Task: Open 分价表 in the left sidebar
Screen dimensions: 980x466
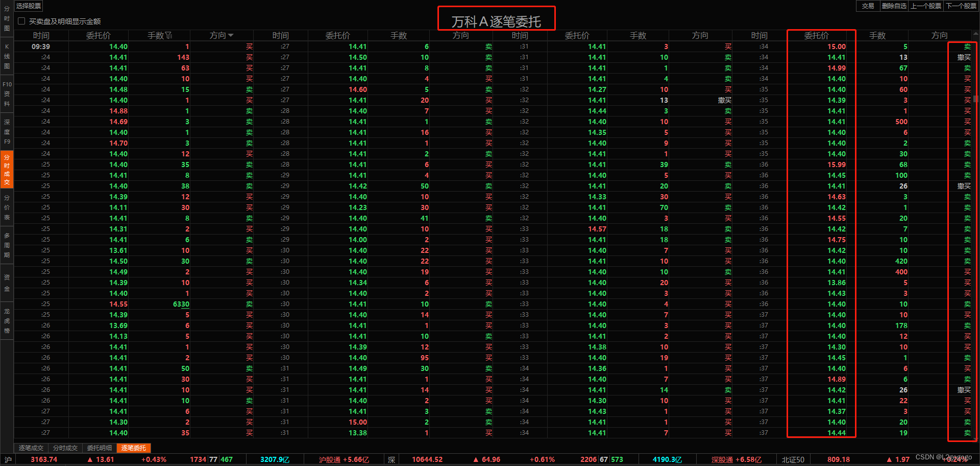Action: [x=7, y=207]
